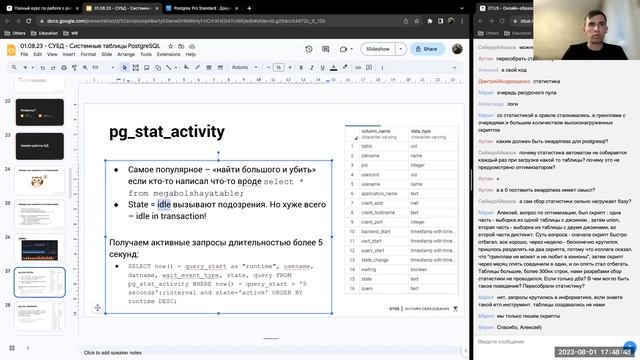Click the chat message input field
640x360 pixels.
[549, 342]
